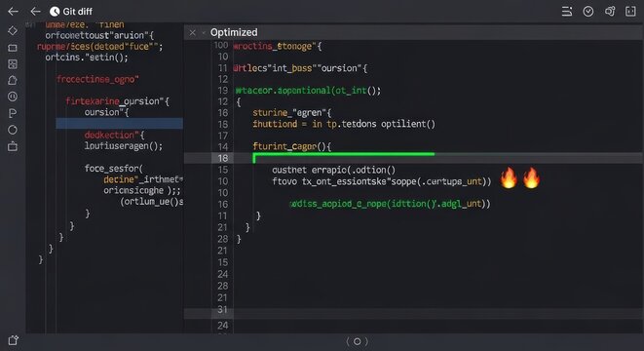
Task: Select the flag P icon in sidebar
Action: click(13, 113)
